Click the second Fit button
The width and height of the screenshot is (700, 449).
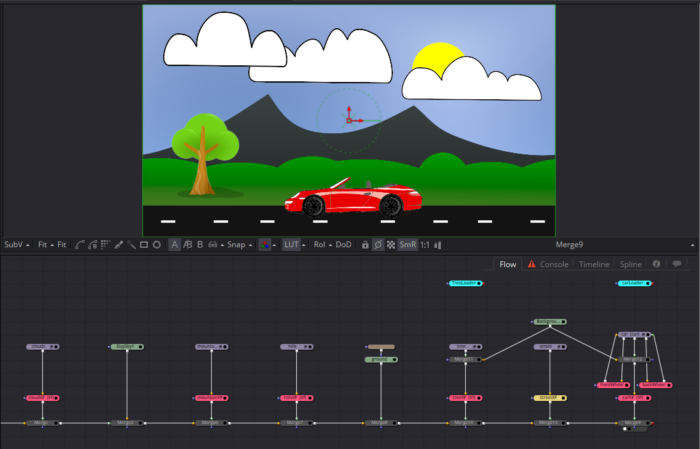tap(62, 245)
